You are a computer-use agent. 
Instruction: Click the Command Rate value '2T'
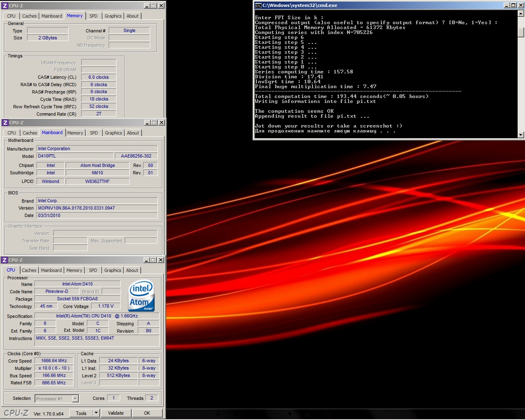coord(98,114)
